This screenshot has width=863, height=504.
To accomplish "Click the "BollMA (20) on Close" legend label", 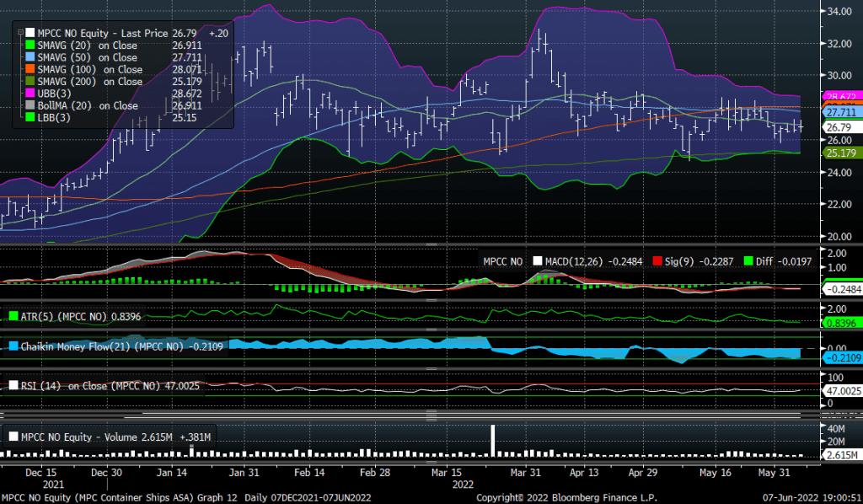I will (88, 105).
